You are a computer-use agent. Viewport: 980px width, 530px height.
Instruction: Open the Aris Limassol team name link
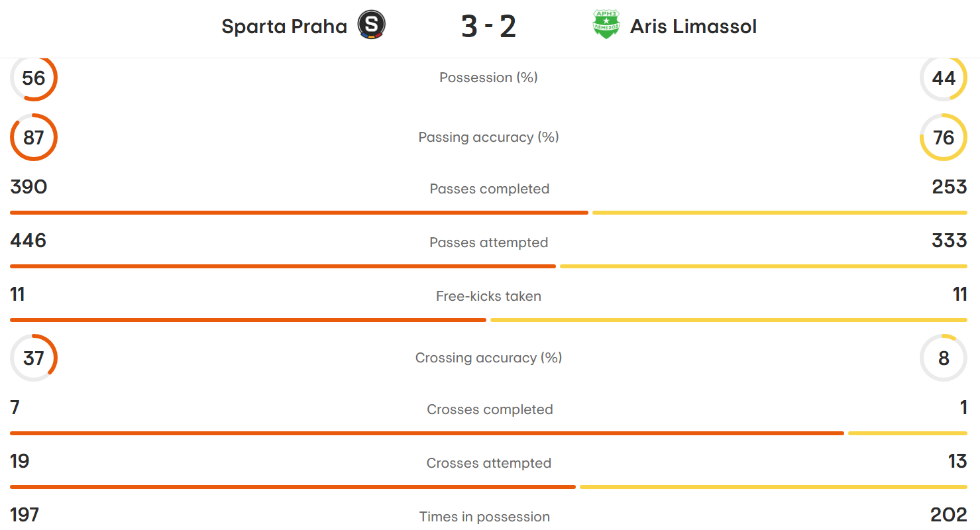693,26
